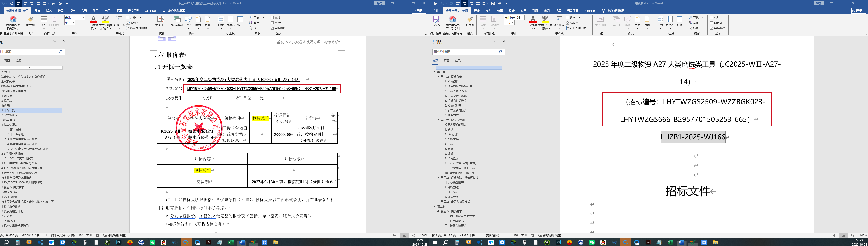
Task: Open the Acrobat tab in the right window
Action: (590, 11)
